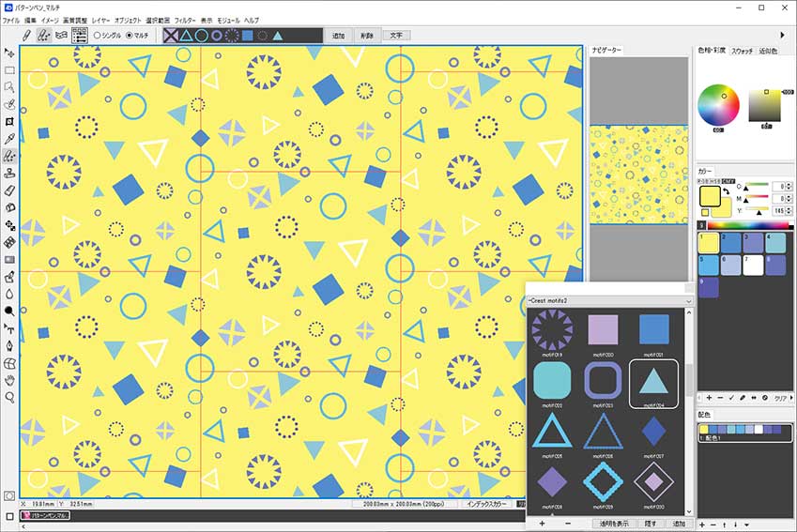
Task: Pick the white swatch in color palette
Action: click(x=753, y=266)
